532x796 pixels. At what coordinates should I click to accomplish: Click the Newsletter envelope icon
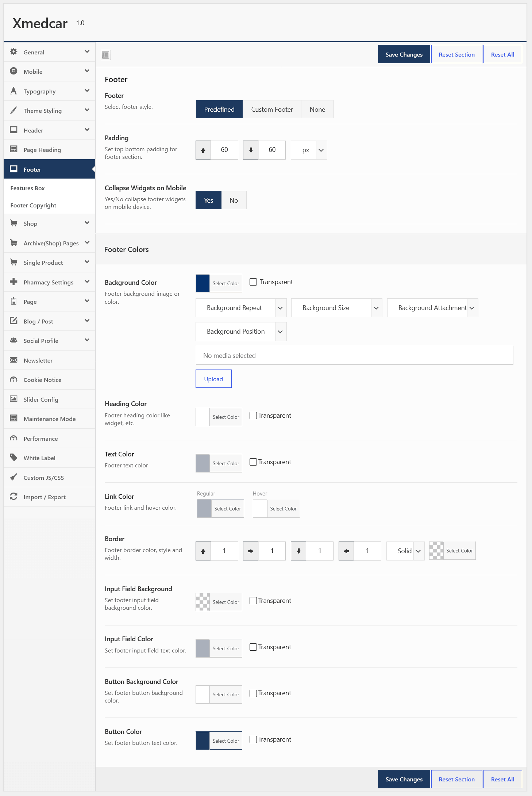(14, 360)
